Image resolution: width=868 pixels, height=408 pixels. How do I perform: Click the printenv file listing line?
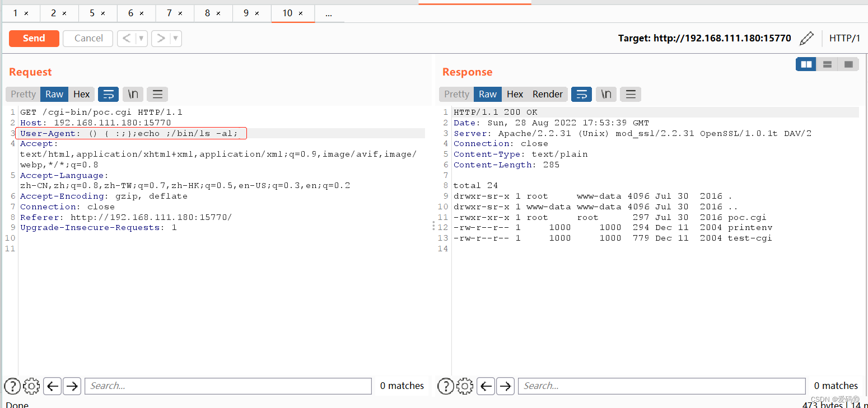click(x=613, y=228)
